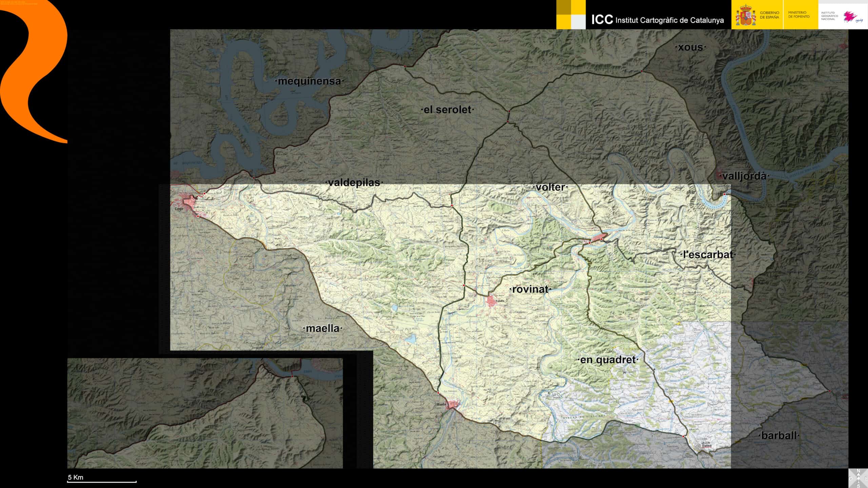Click the Spanish coat of arms emblem
Image resolution: width=868 pixels, height=488 pixels.
(746, 15)
